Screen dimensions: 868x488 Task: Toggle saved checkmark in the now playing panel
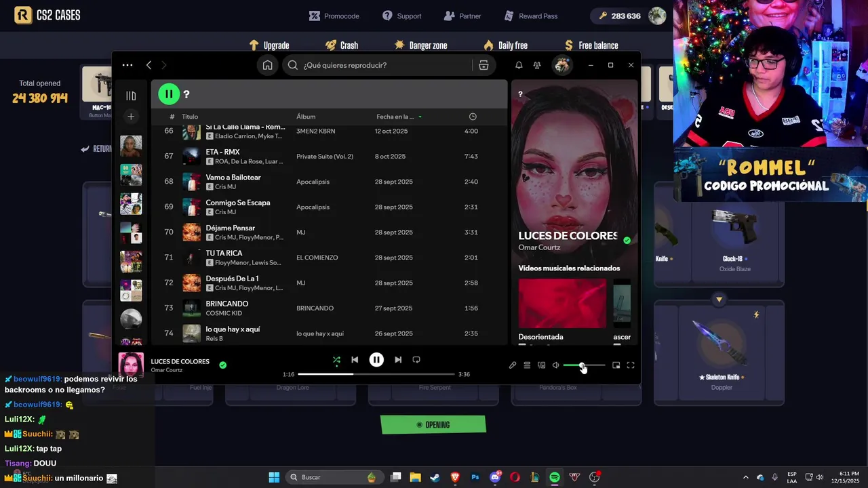point(627,240)
